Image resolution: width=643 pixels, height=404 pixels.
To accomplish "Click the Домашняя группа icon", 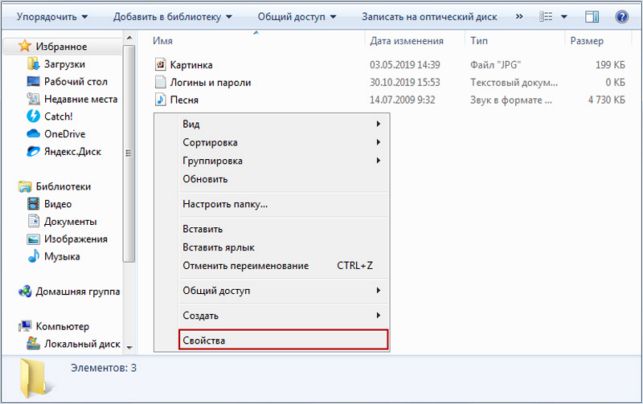I will click(x=25, y=292).
